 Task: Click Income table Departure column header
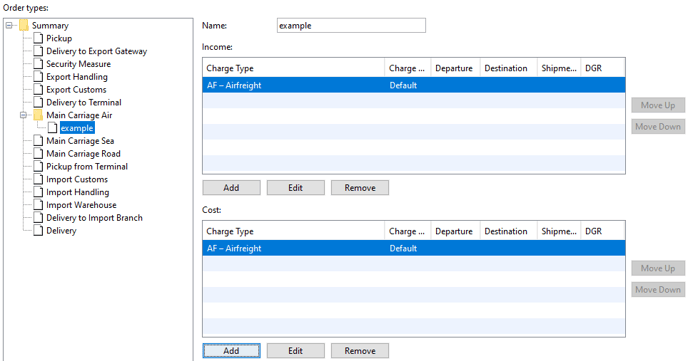coord(455,68)
